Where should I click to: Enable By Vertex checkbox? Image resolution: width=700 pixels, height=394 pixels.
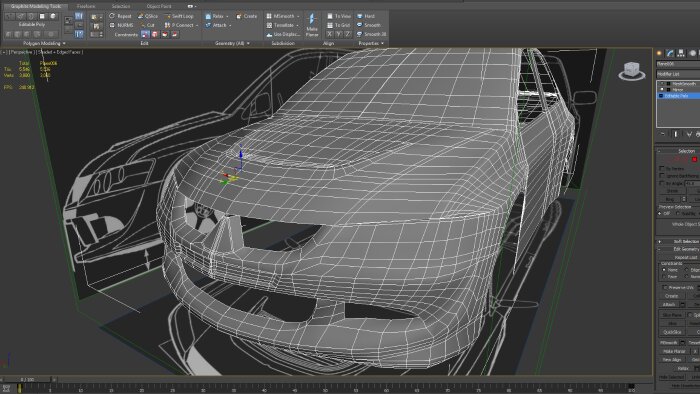662,168
